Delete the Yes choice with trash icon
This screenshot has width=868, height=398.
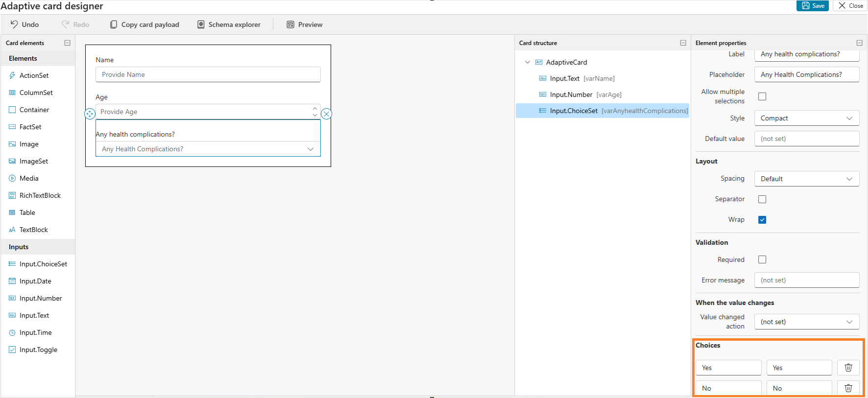(848, 368)
